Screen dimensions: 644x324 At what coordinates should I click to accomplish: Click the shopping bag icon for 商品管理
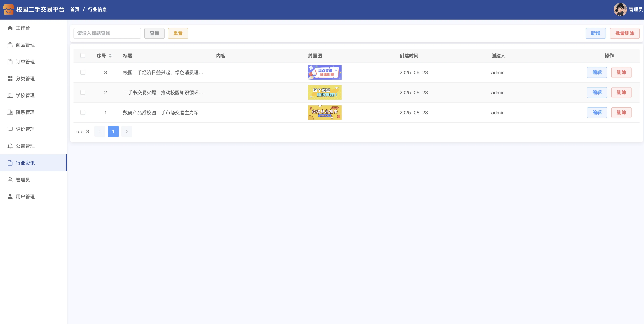[x=10, y=45]
